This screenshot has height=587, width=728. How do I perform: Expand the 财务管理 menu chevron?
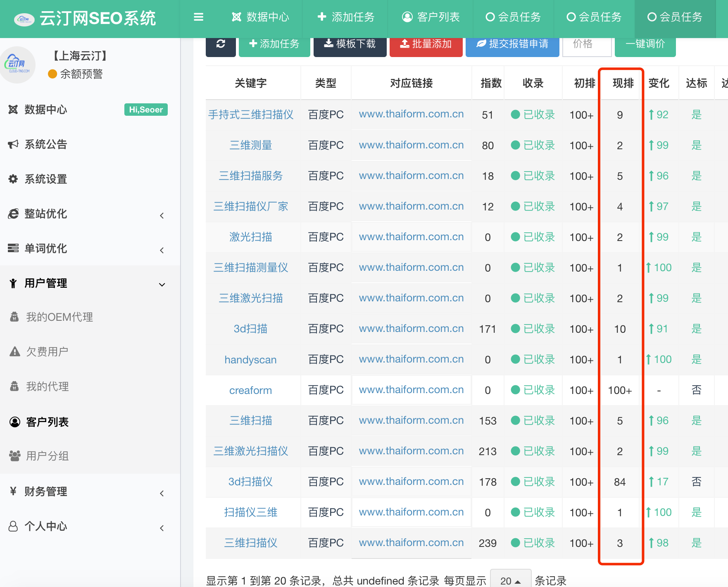click(x=162, y=493)
